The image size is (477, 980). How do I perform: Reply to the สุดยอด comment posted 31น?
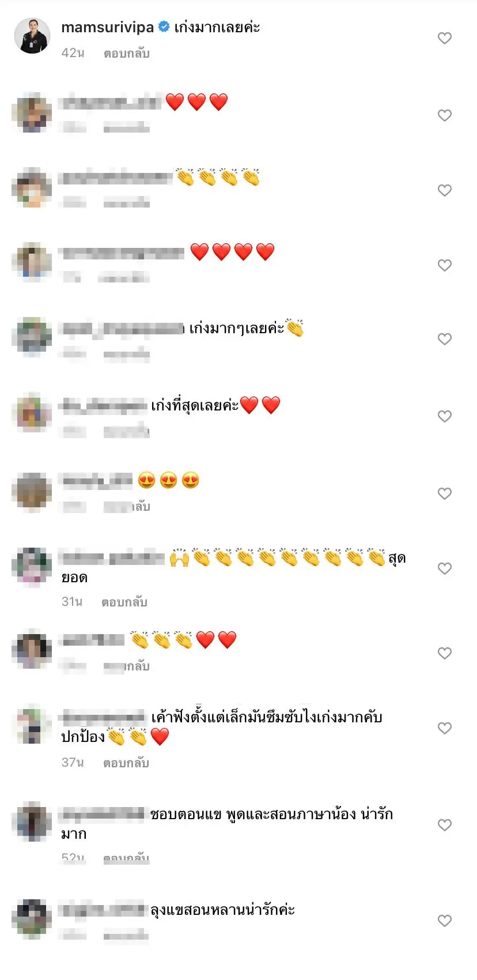point(124,602)
